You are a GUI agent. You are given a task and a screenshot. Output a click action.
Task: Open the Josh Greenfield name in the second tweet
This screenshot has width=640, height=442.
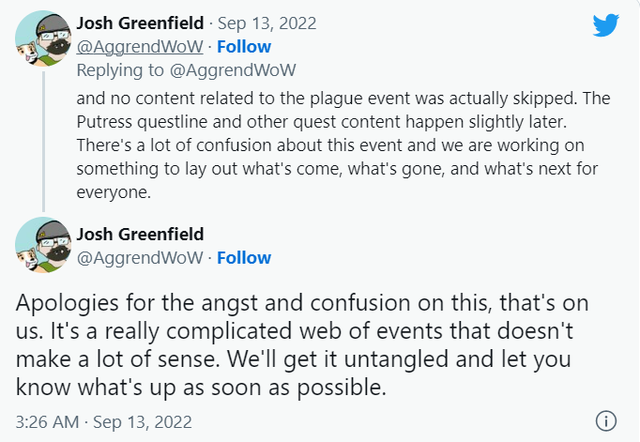tap(140, 234)
